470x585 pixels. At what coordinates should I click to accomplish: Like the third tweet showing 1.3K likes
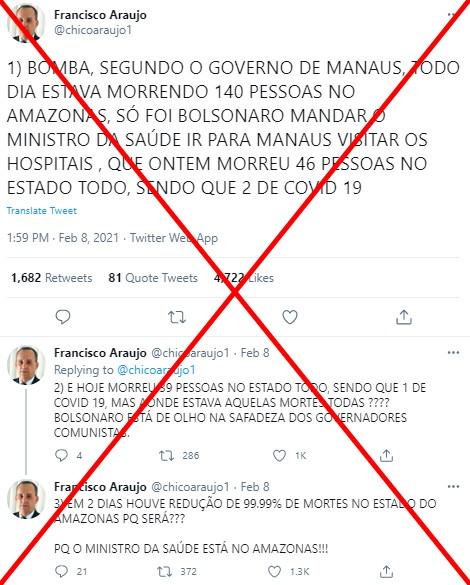tap(275, 572)
